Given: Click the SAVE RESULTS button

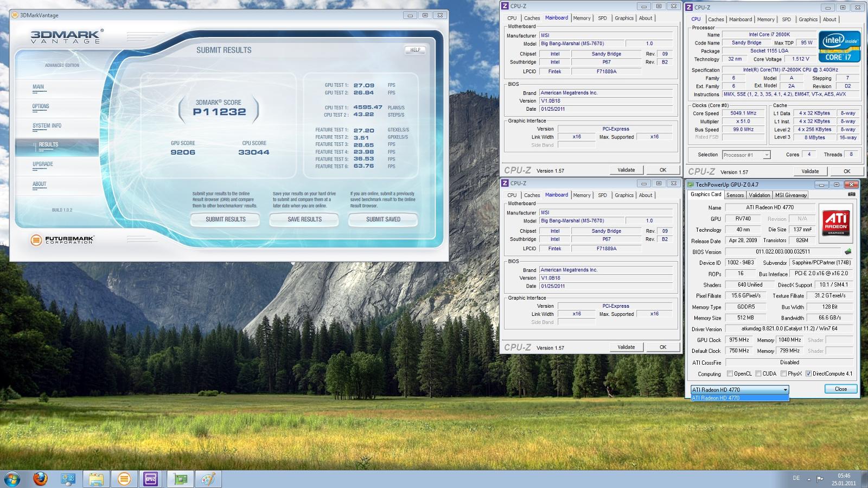Looking at the screenshot, I should pos(304,219).
